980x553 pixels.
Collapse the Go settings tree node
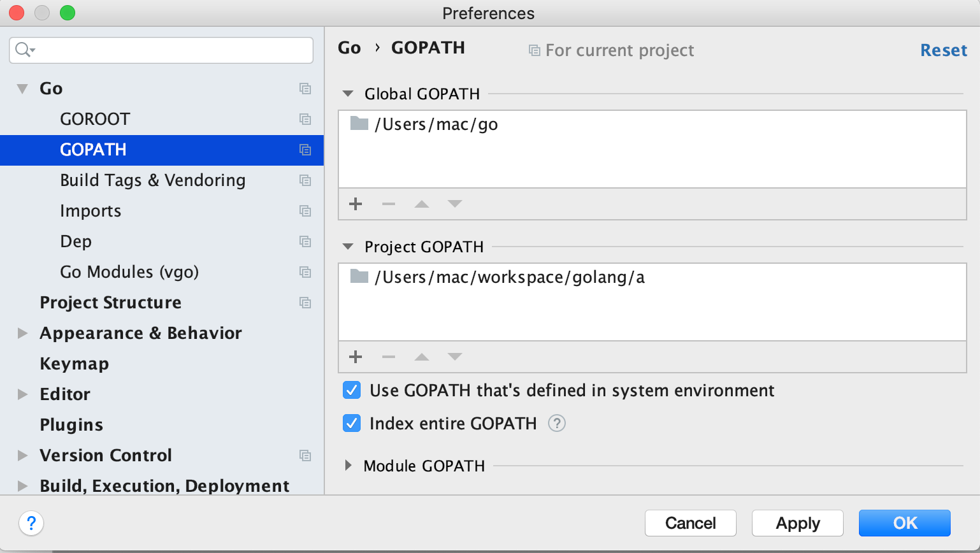click(x=22, y=89)
